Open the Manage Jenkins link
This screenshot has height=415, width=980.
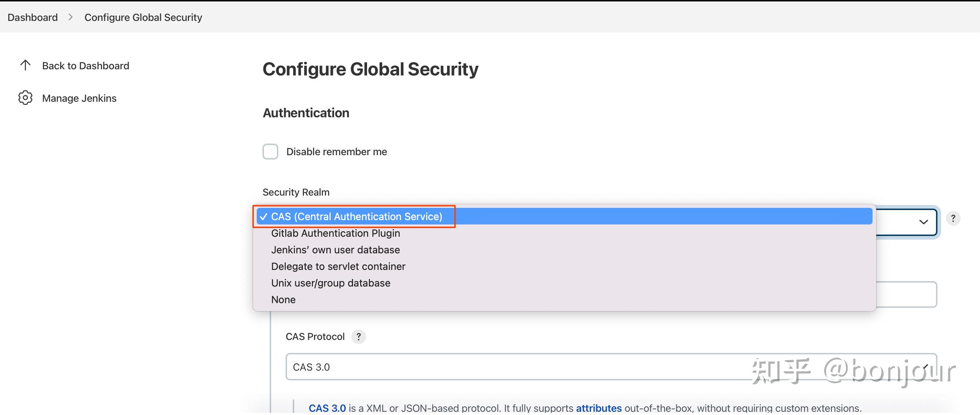point(79,98)
